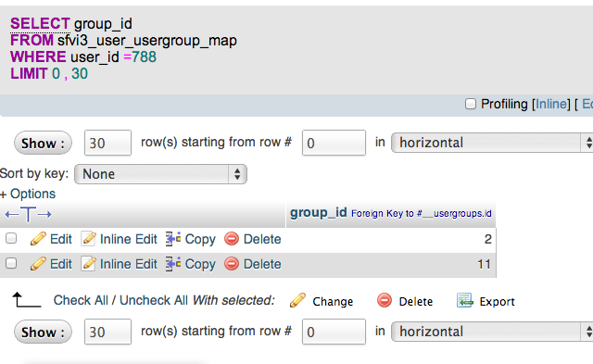Screen dimensions: 593x364
Task: Enable the Profiling checkbox
Action: [471, 104]
